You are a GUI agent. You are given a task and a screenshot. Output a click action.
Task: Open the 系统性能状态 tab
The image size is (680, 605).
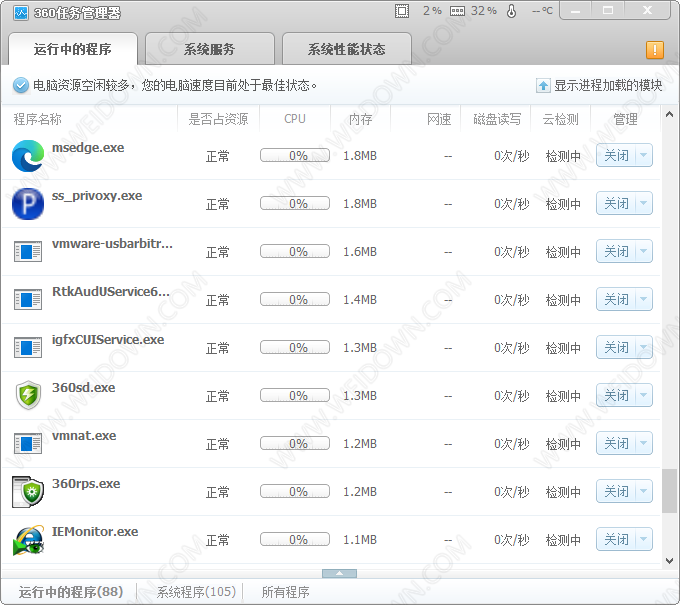[x=347, y=49]
